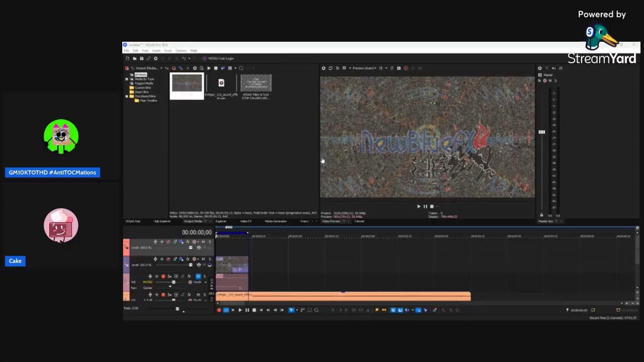Image resolution: width=644 pixels, height=362 pixels.
Task: Click the Master bus fx icon
Action: 539,80
